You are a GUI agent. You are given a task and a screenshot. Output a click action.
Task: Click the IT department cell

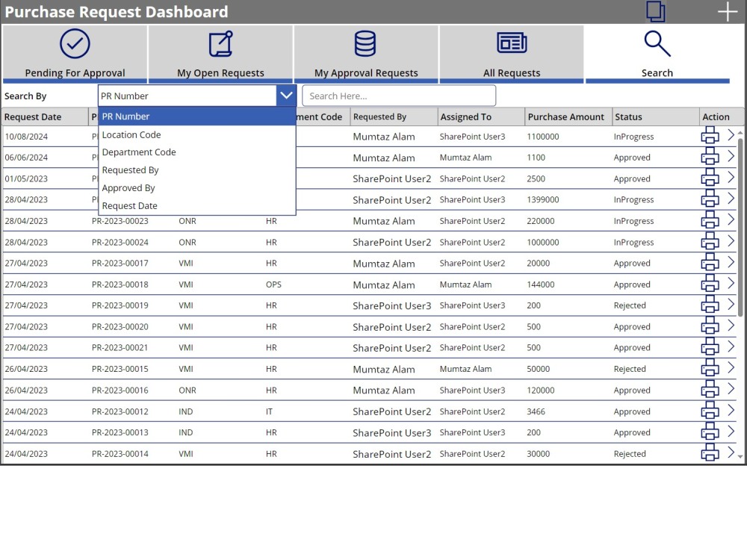[x=269, y=411]
